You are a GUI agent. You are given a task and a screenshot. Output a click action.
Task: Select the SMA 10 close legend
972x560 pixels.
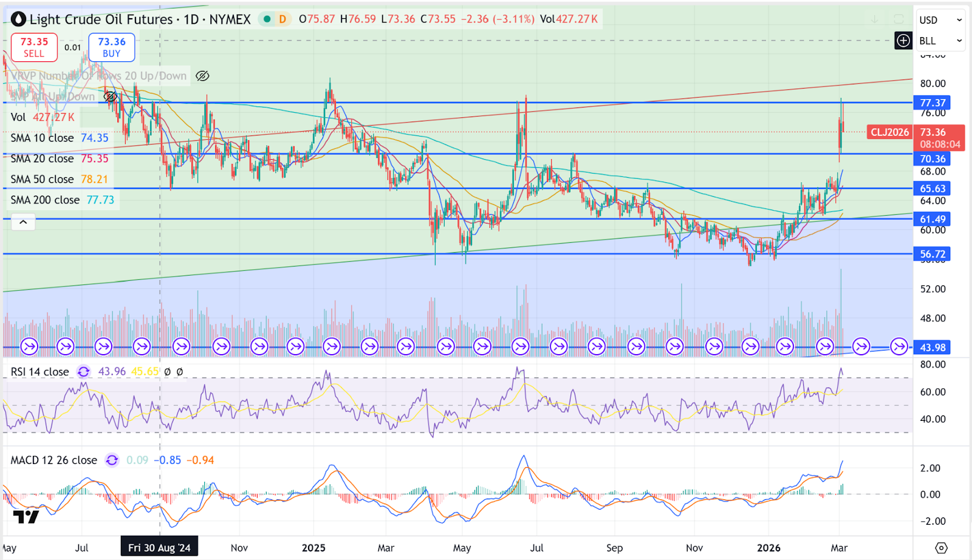pos(42,138)
